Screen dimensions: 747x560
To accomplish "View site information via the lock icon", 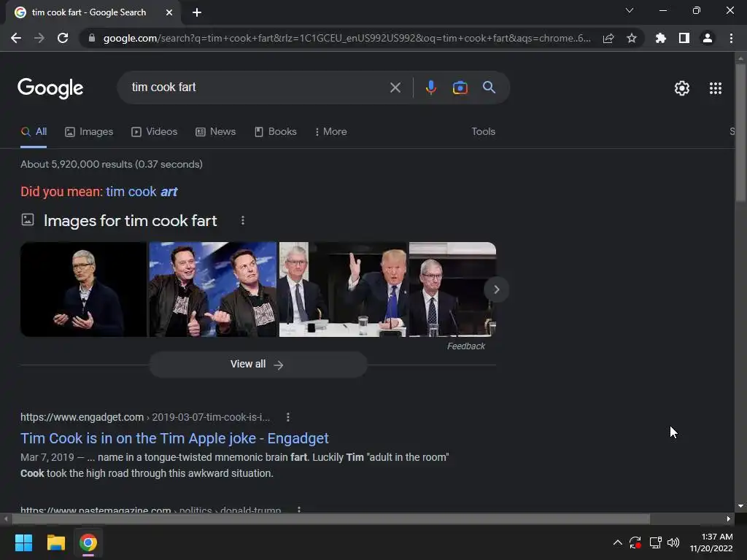I will [92, 38].
